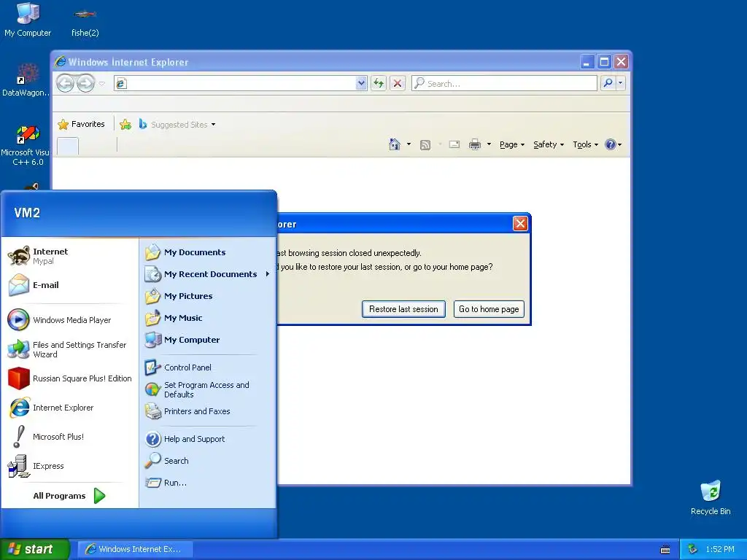Click the green Refresh arrows icon
Image resolution: width=747 pixels, height=560 pixels.
379,83
